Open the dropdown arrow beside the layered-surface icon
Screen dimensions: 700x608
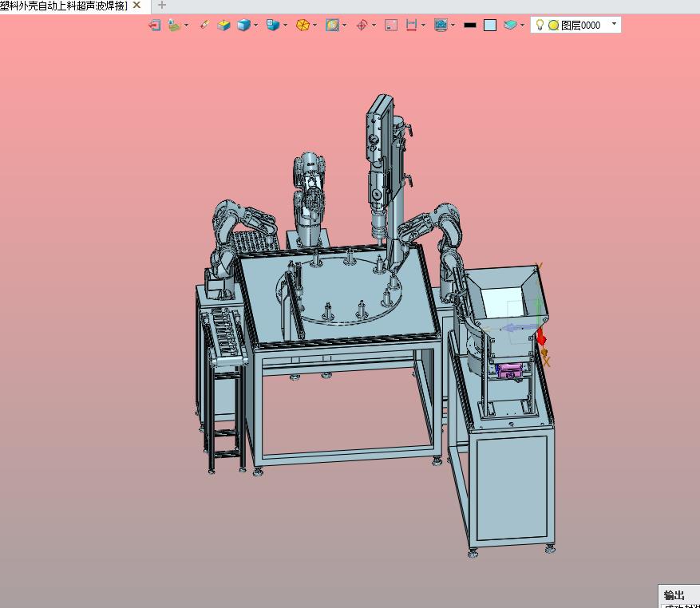pyautogui.click(x=186, y=25)
